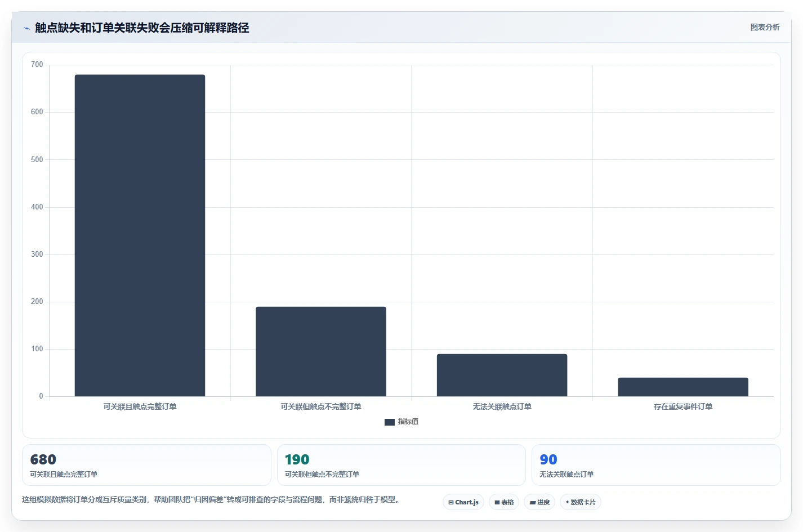Click the y-axis value 300
This screenshot has height=532, width=803.
coord(37,254)
